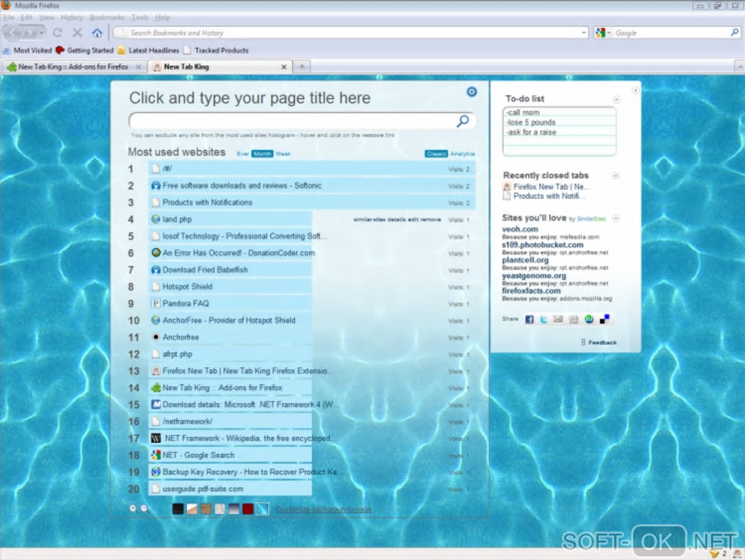Click the Firefox Home button

[x=97, y=33]
